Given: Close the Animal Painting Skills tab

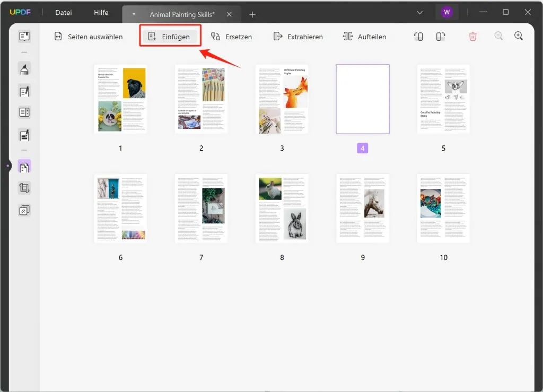Looking at the screenshot, I should (229, 14).
